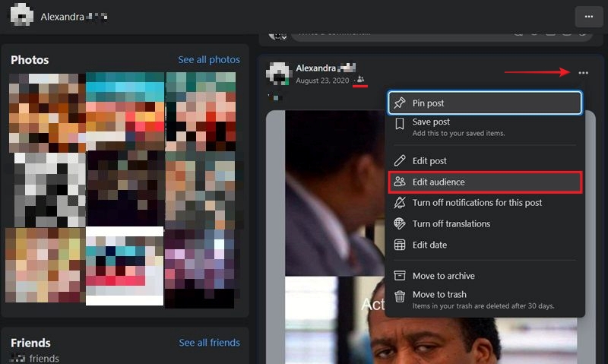The height and width of the screenshot is (364, 608).
Task: Click the pin icon beside Pin post
Action: tap(400, 103)
